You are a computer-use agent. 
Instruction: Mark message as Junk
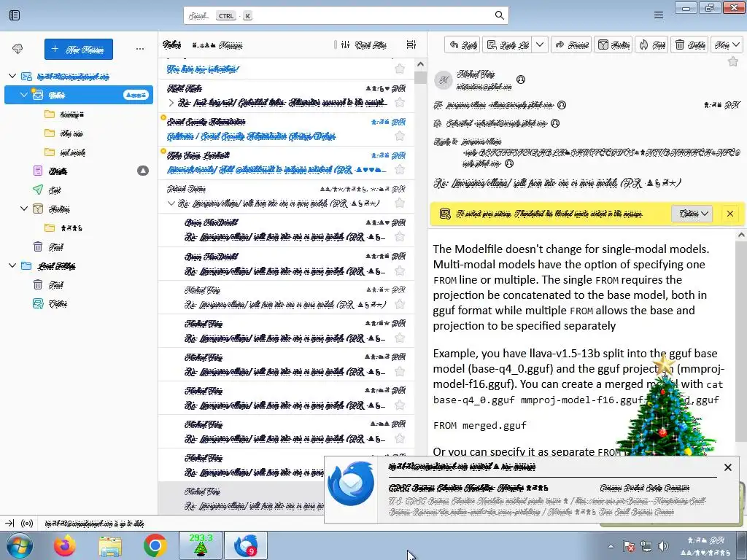[x=651, y=44]
